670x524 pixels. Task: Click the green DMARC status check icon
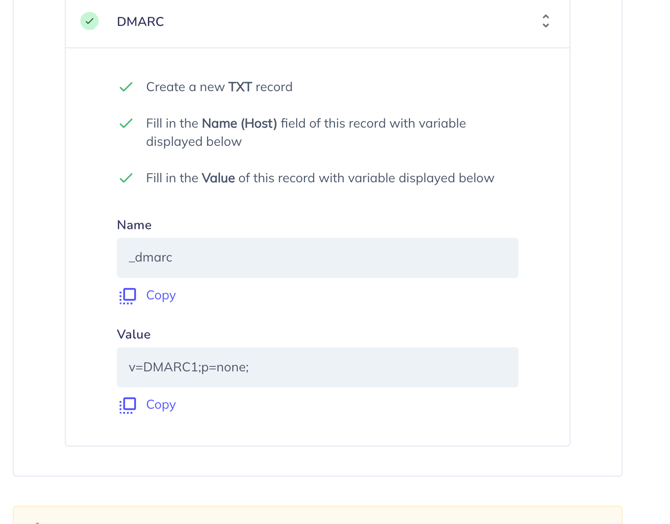pyautogui.click(x=90, y=21)
